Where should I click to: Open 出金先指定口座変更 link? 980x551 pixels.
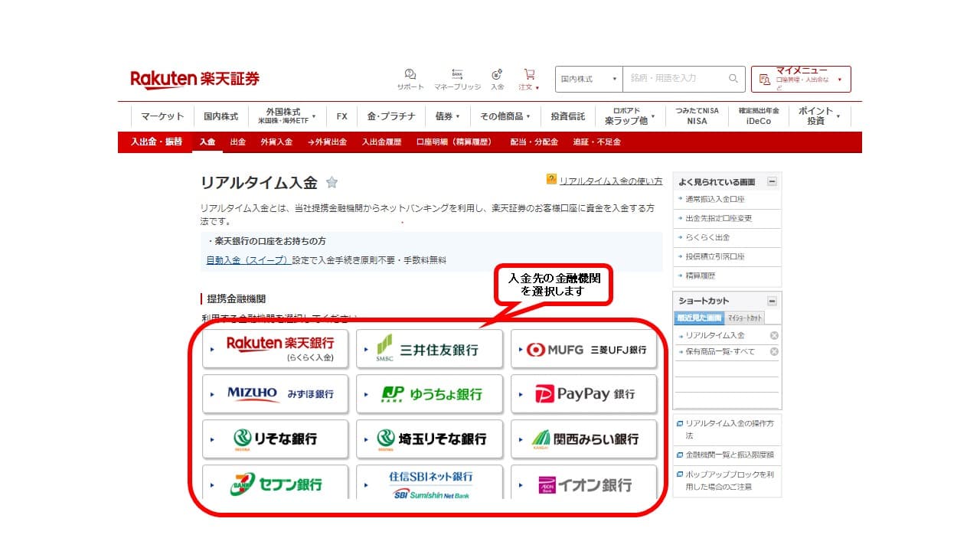[719, 218]
